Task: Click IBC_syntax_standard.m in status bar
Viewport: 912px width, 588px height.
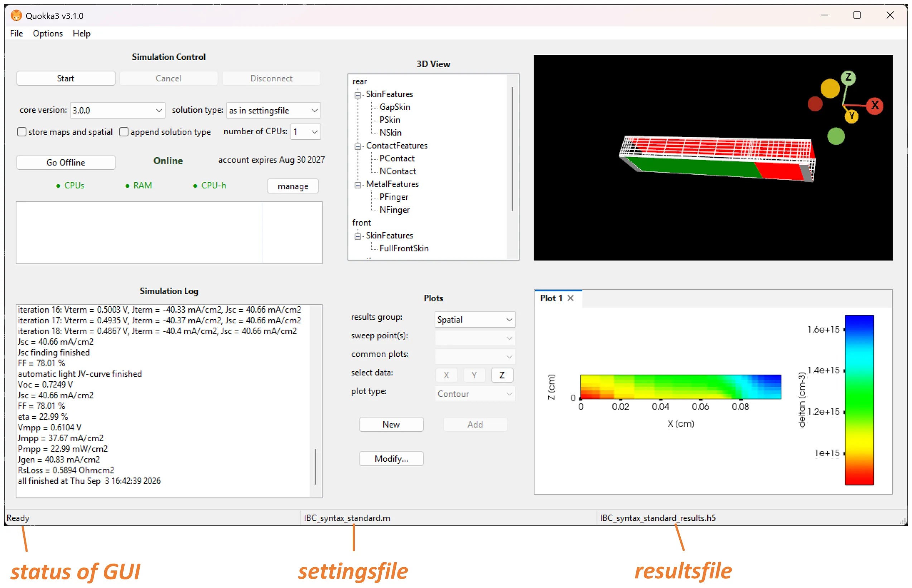Action: pyautogui.click(x=347, y=518)
